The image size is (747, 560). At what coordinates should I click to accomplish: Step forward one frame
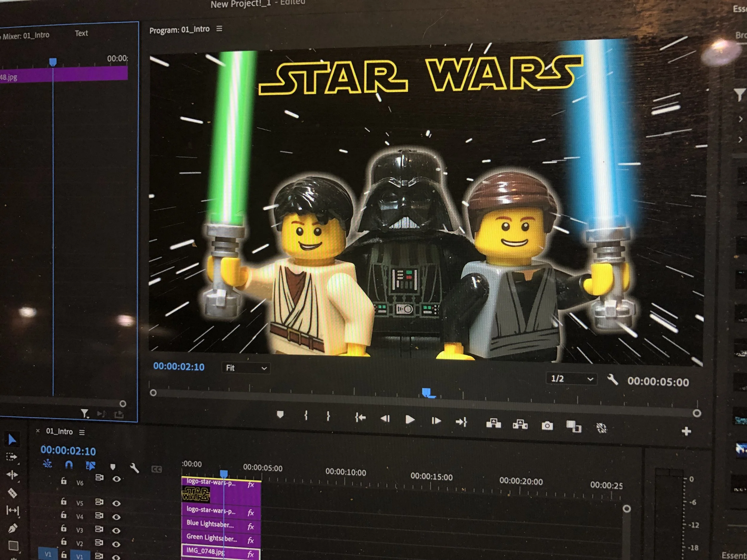(x=436, y=421)
